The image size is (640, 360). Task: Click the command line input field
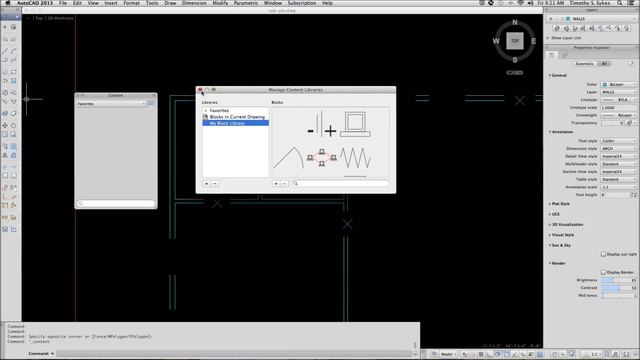pos(233,353)
